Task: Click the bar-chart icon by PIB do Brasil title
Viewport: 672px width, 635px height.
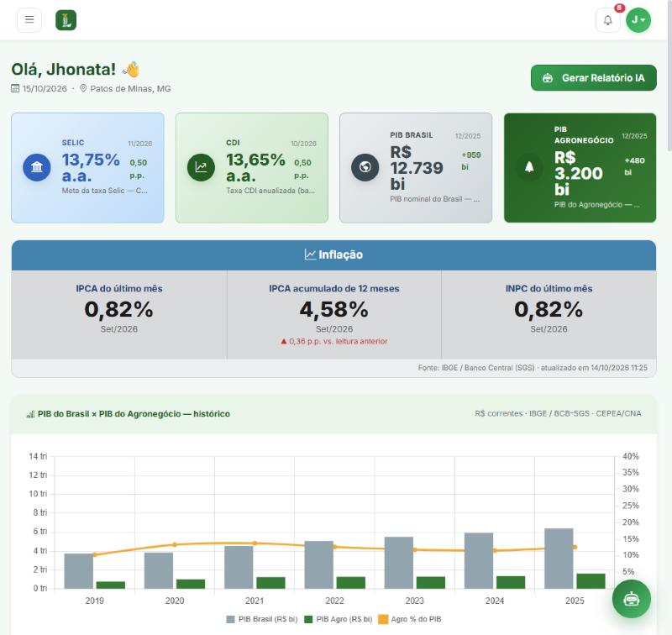Action: pos(30,414)
